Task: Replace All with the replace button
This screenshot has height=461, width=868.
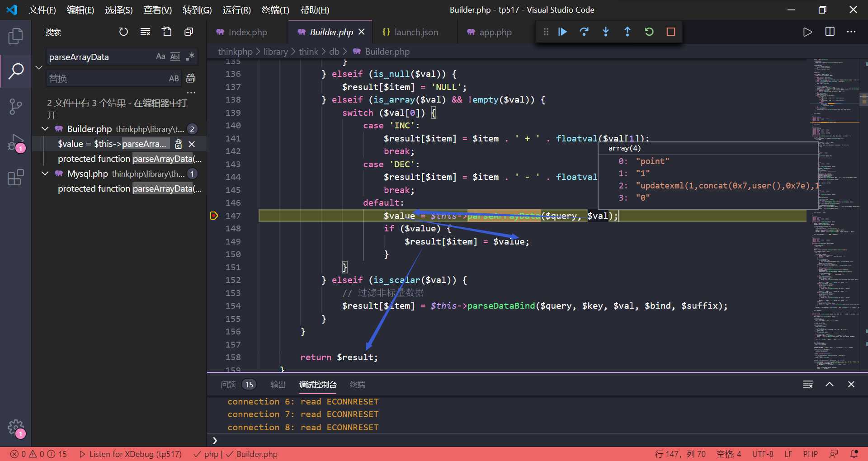Action: click(x=191, y=78)
